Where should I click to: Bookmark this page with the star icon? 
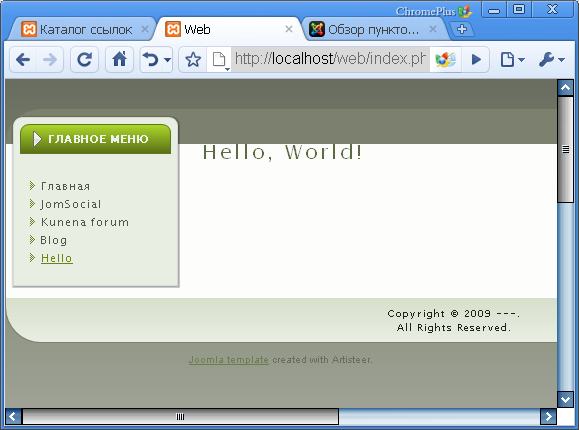[193, 59]
